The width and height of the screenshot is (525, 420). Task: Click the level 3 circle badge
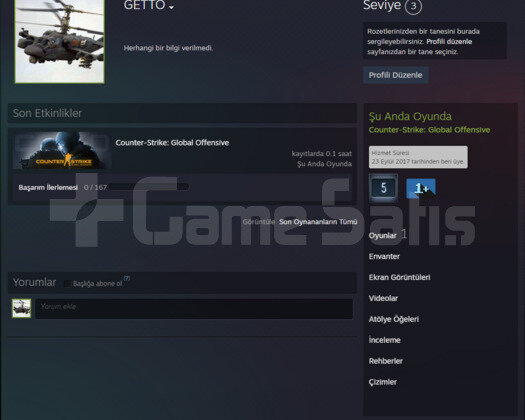pos(413,6)
